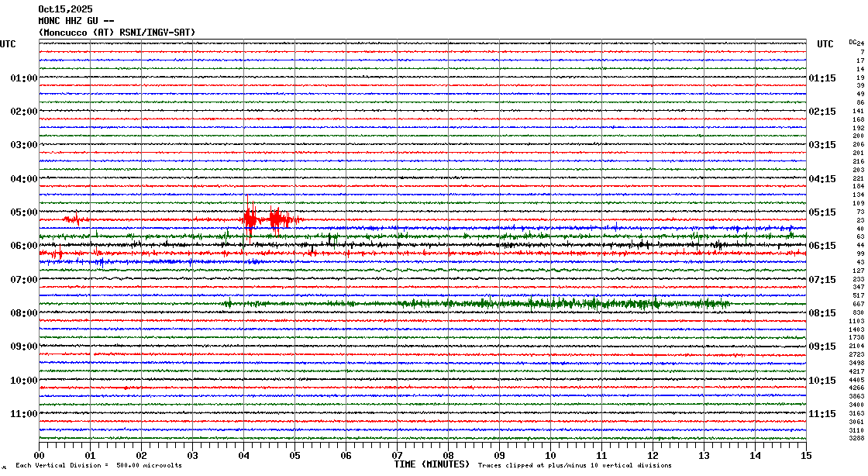
Task: Click the UTC label at top left
Action: (x=8, y=44)
